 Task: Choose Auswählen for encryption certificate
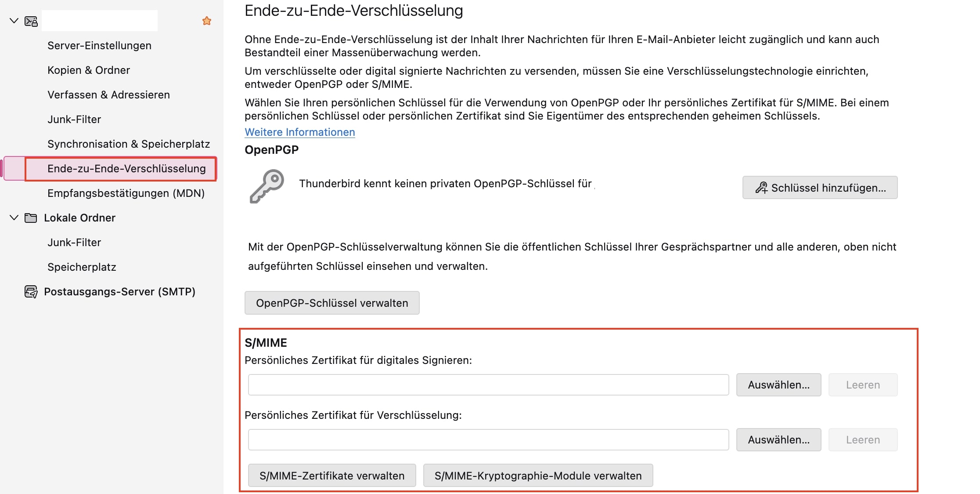[x=778, y=440]
